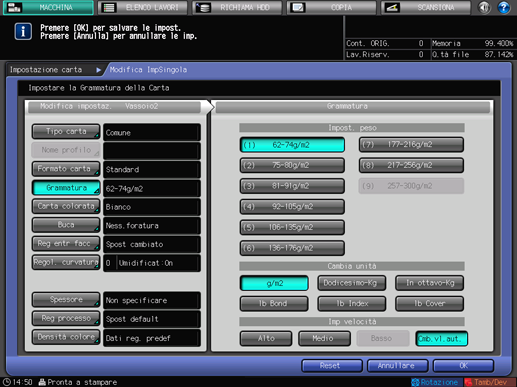Click the Lav.Riserv. counter
This screenshot has width=517, height=387.
(386, 54)
